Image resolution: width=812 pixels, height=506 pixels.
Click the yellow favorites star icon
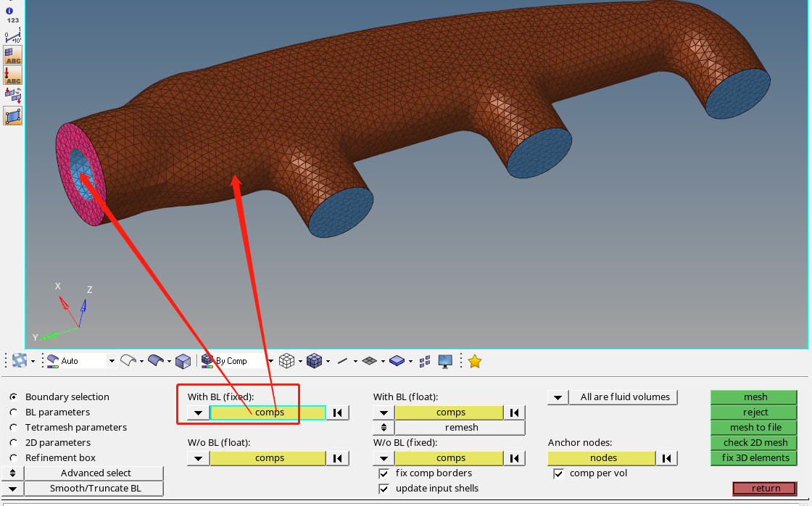click(474, 360)
